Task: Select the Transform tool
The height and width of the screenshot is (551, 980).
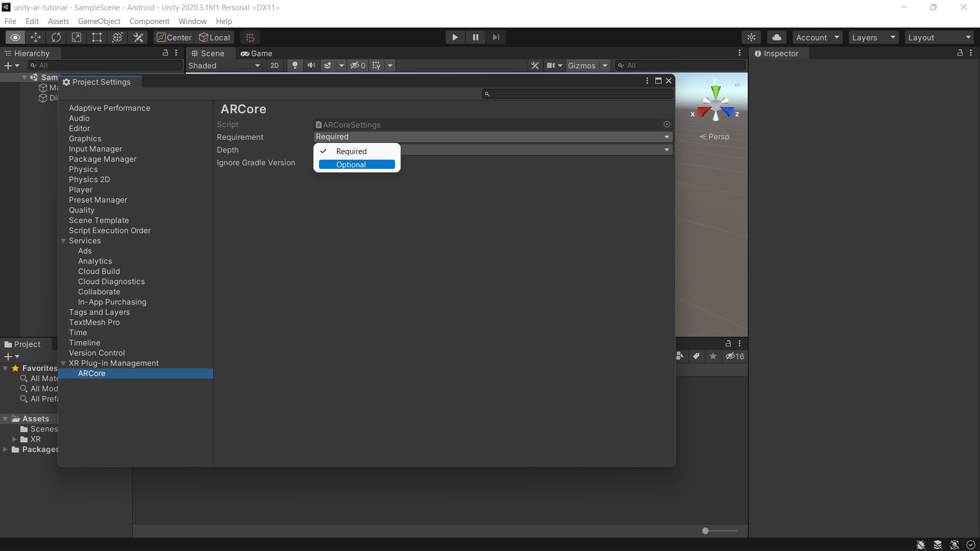Action: [117, 37]
